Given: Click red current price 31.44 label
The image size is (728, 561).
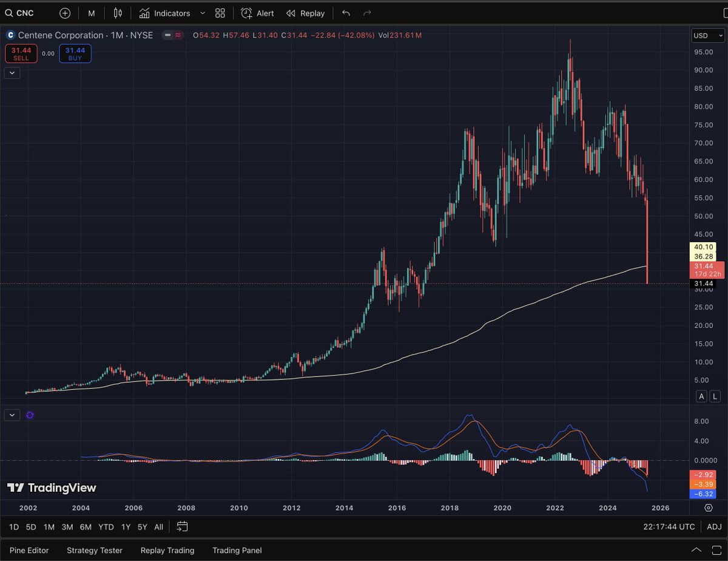Looking at the screenshot, I should tap(707, 270).
